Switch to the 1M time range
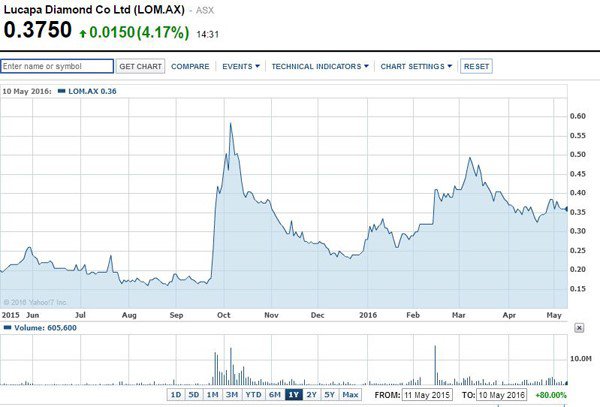The image size is (600, 407). (x=212, y=394)
